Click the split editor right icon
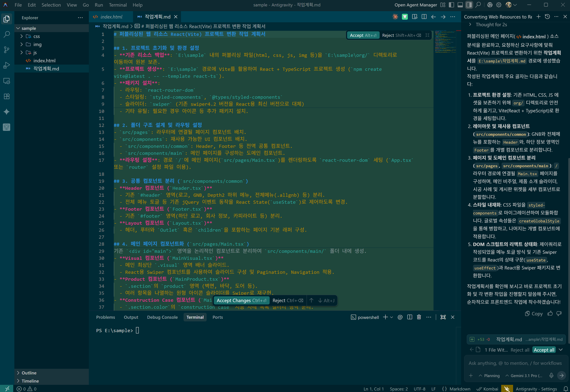 click(424, 17)
